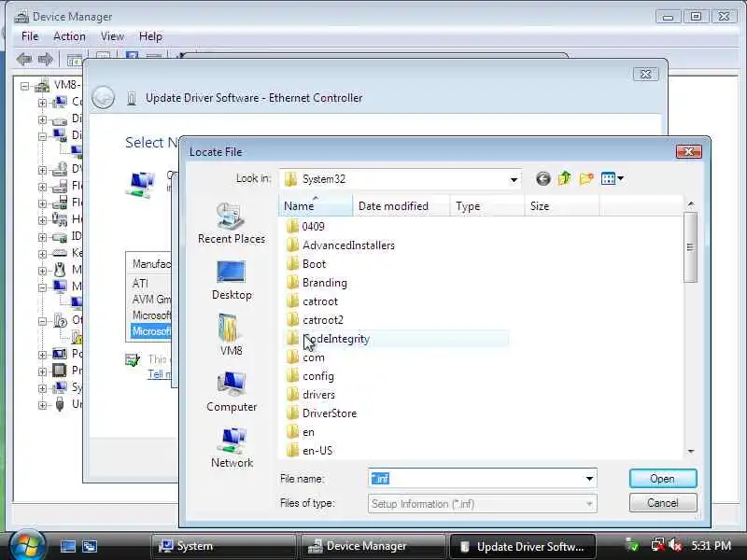The width and height of the screenshot is (747, 560).
Task: Open the Views button dropdown arrow
Action: [620, 179]
